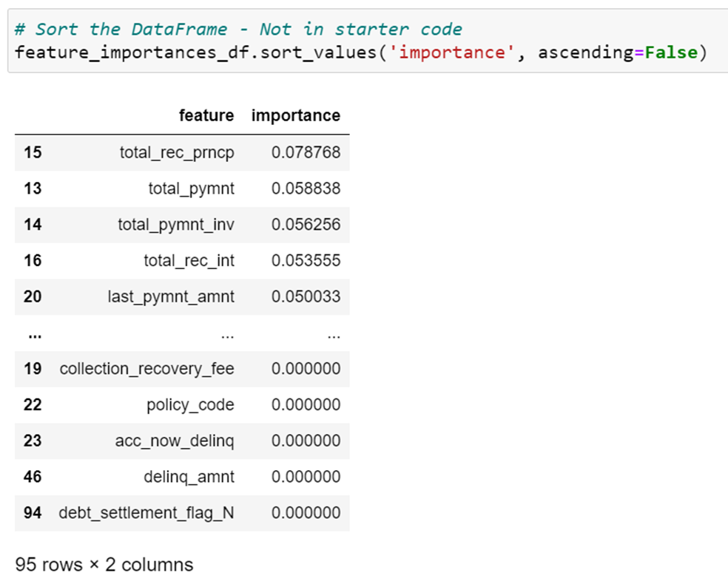The width and height of the screenshot is (728, 584).
Task: Click the importance value in acc_now_delinq row
Action: point(306,441)
